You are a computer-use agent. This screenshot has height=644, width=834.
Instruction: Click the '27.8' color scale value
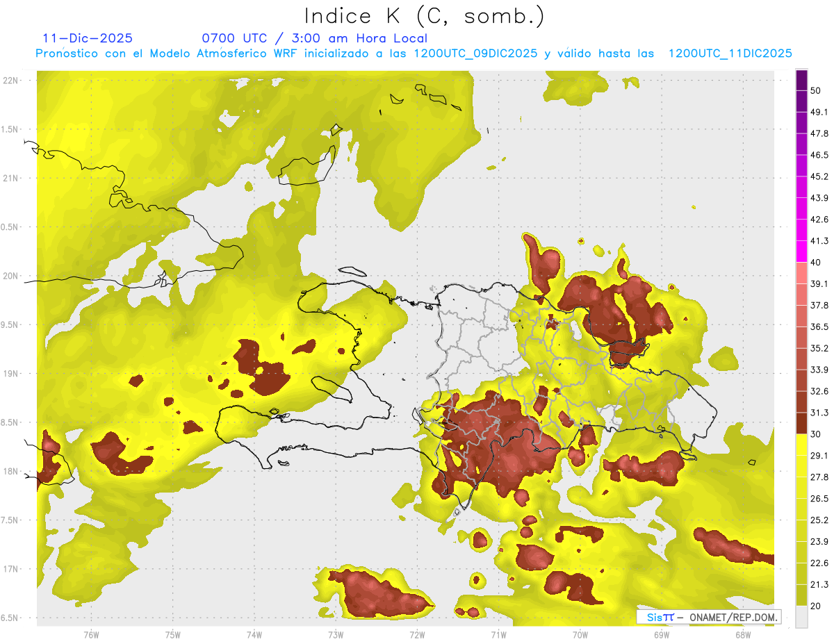pyautogui.click(x=819, y=477)
